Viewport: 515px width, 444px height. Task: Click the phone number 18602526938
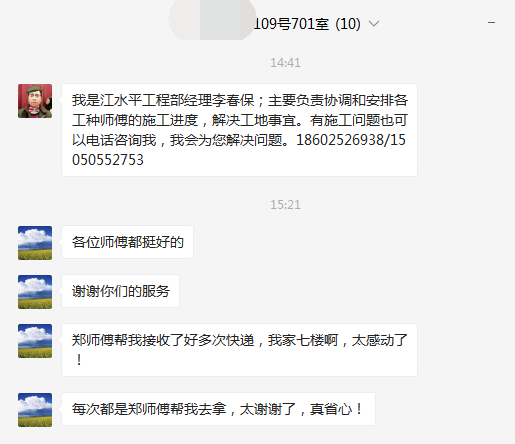[x=339, y=140]
